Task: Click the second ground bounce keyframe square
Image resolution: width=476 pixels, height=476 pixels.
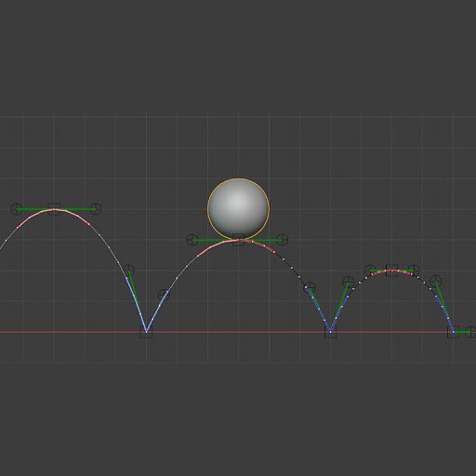Action: (x=330, y=332)
